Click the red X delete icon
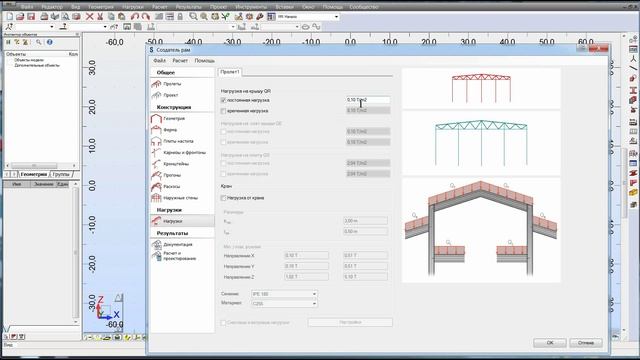This screenshot has height=360, width=640. (90, 17)
